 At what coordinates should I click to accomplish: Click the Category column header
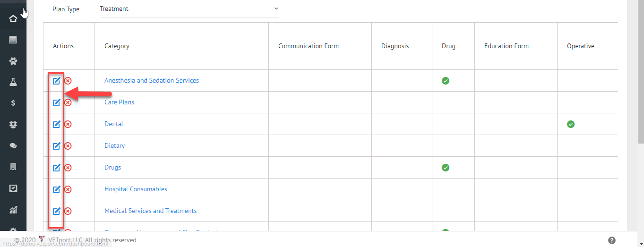[x=117, y=46]
